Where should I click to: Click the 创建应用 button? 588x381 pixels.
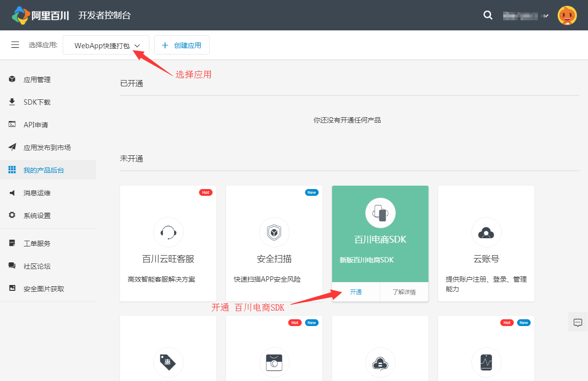tap(182, 45)
